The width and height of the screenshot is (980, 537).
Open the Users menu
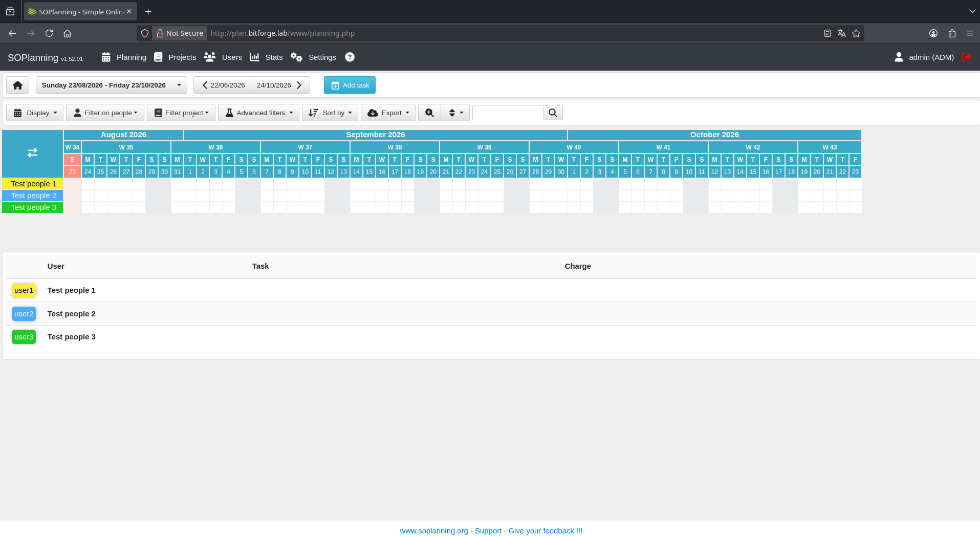point(223,57)
